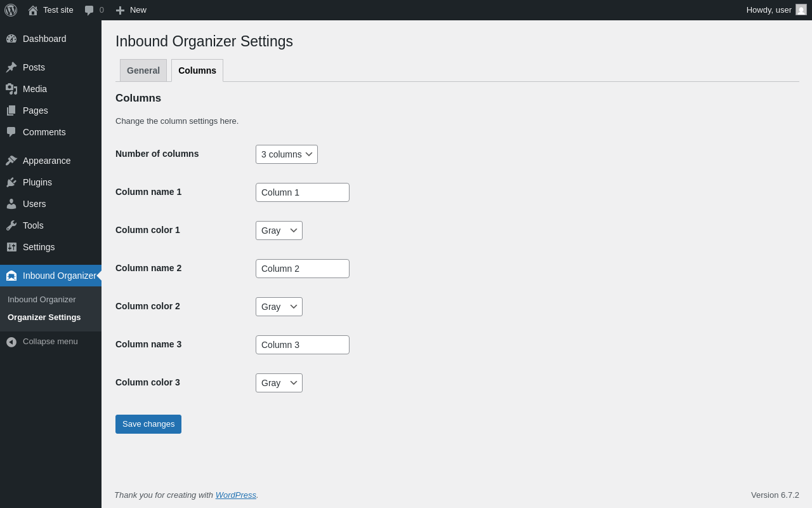The width and height of the screenshot is (812, 508).
Task: Open the Settings menu label
Action: click(39, 247)
